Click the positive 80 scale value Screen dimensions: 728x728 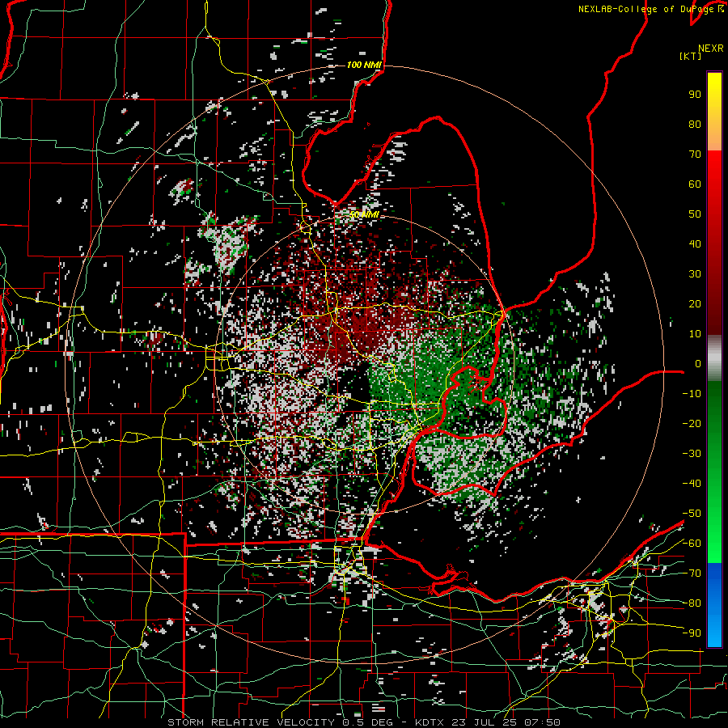click(x=695, y=125)
